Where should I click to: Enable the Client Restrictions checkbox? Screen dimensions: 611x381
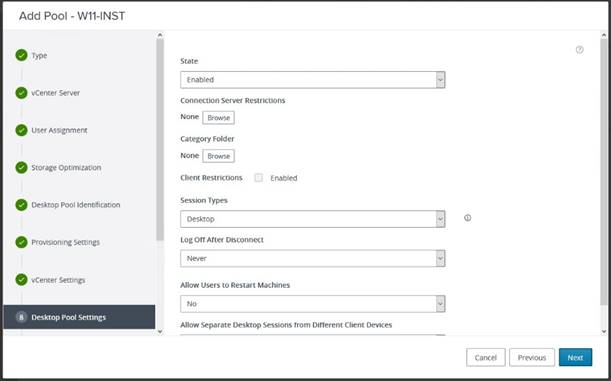(258, 178)
